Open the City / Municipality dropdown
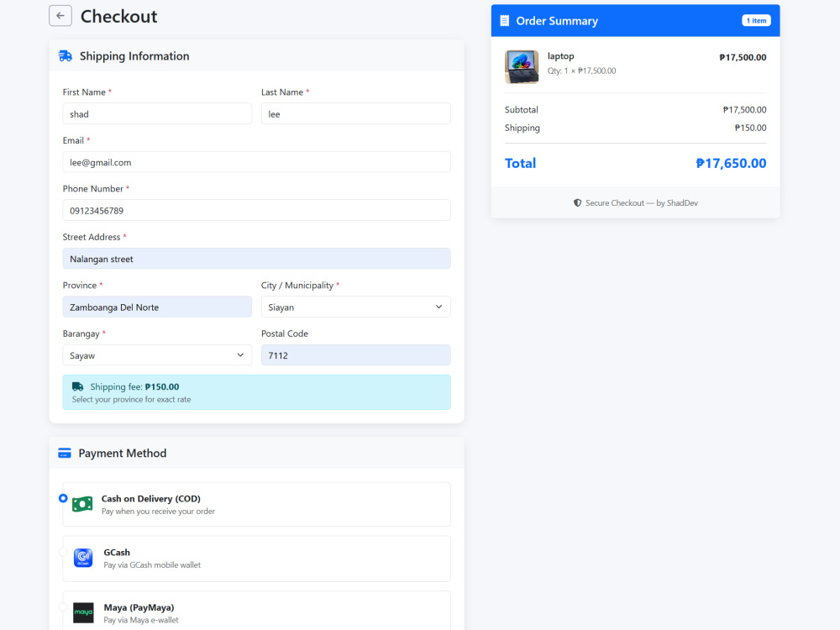Screen dimensions: 840x630 coord(355,307)
